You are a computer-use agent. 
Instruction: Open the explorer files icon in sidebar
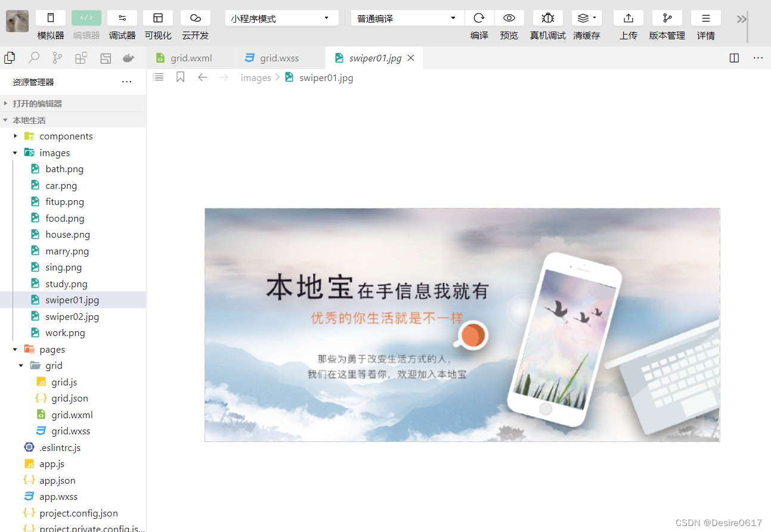[x=10, y=58]
